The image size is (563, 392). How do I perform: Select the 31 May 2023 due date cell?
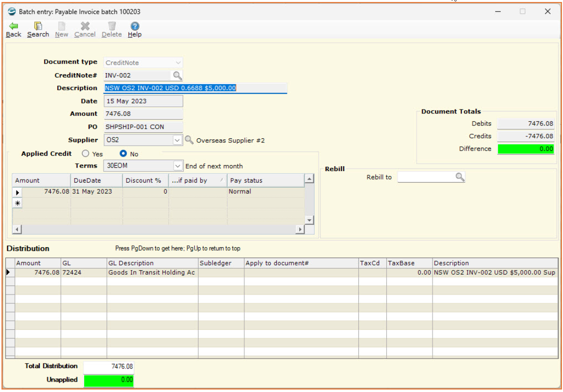point(97,192)
